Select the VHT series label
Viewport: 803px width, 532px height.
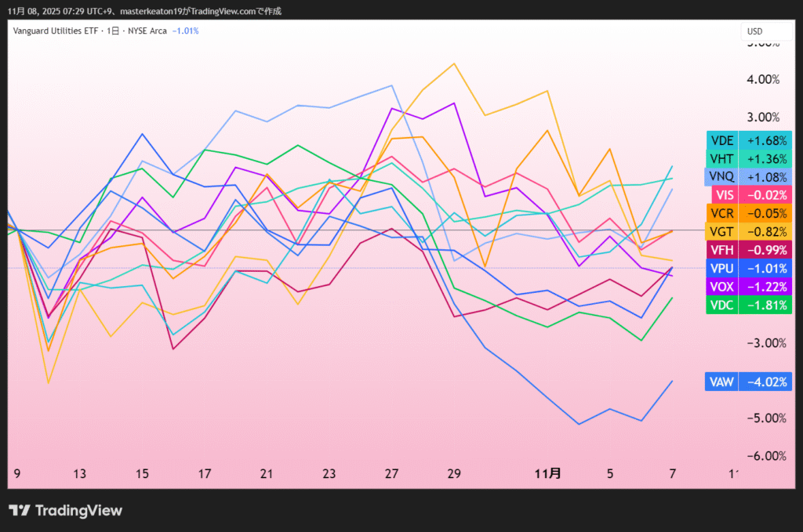(x=721, y=158)
